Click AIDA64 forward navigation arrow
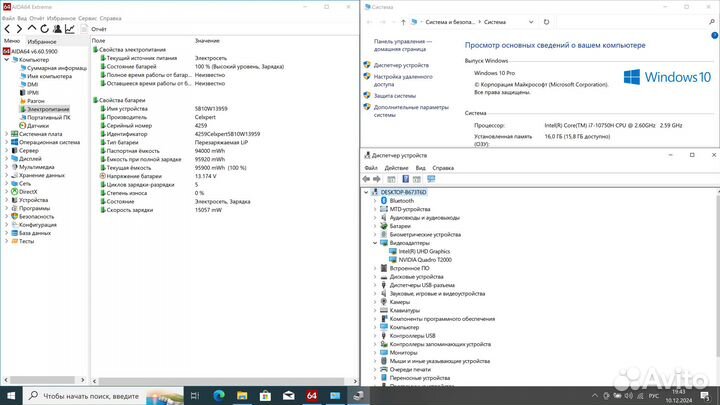Viewport: 720px width, 405px height. pos(19,29)
